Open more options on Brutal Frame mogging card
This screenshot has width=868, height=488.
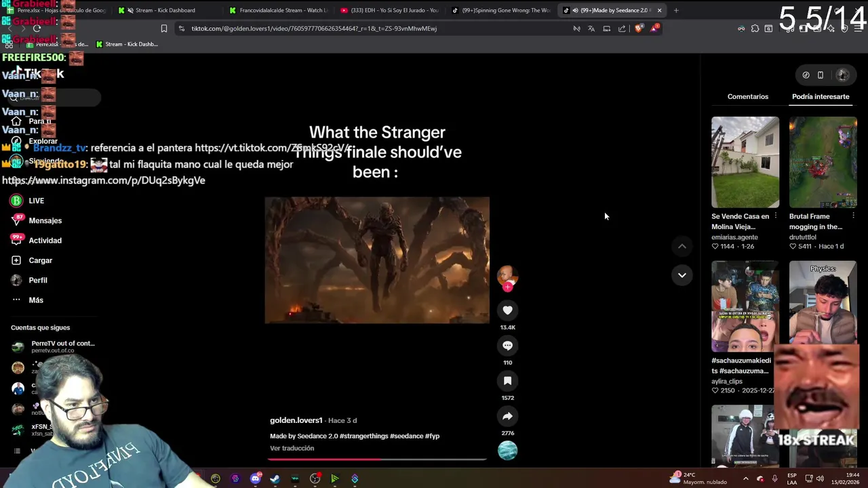pos(853,216)
